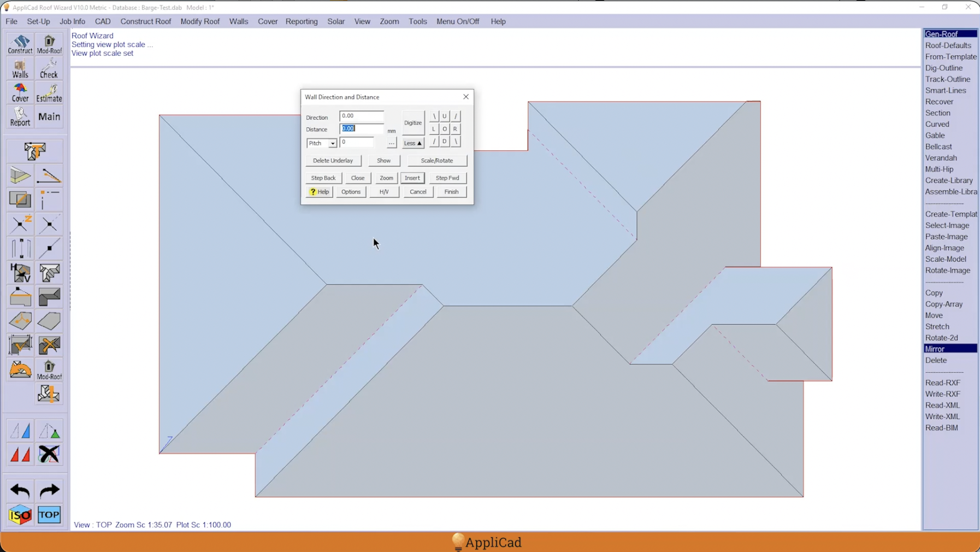Click inside the Direction input field
Viewport: 980px width, 552px height.
pyautogui.click(x=361, y=115)
